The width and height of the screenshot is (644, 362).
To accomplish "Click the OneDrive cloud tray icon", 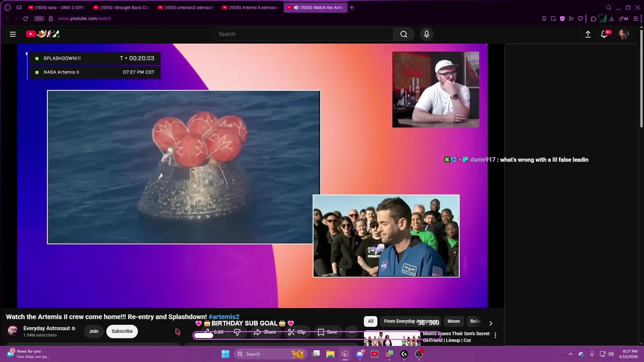I will [581, 354].
